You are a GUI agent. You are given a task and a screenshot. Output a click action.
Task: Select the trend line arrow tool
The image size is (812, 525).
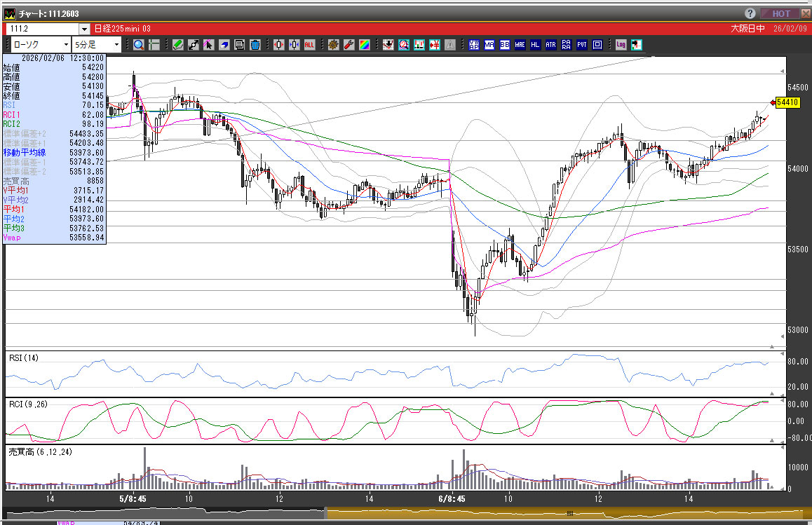pos(193,45)
